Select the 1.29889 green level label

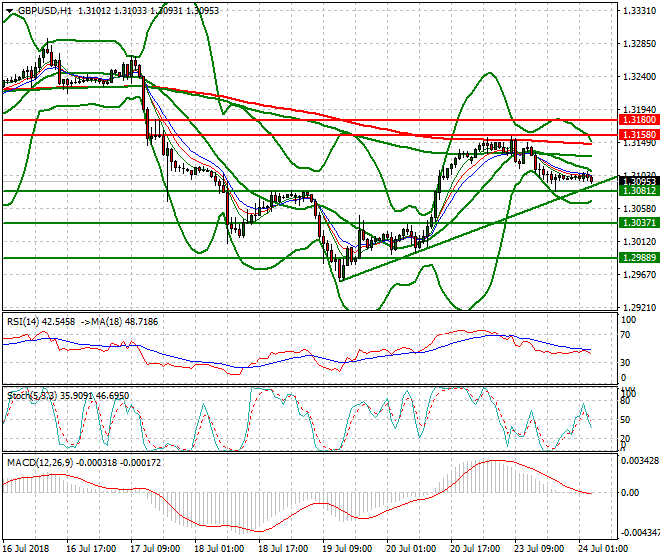pos(639,258)
